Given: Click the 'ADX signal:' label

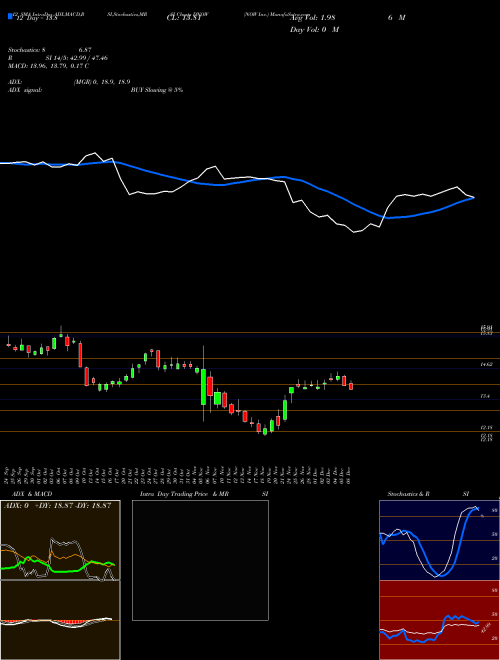Looking at the screenshot, I should (25, 90).
